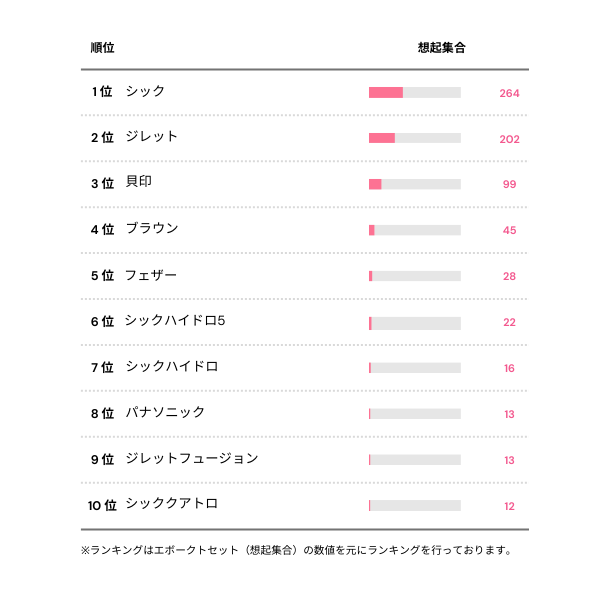Select the シックハイドロ5 brand name

pyautogui.click(x=175, y=321)
